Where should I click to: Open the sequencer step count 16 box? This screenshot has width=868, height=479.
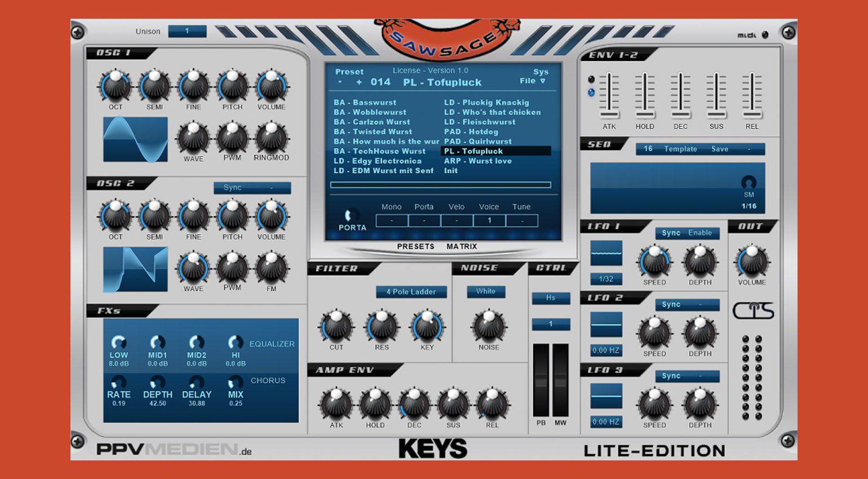[648, 149]
